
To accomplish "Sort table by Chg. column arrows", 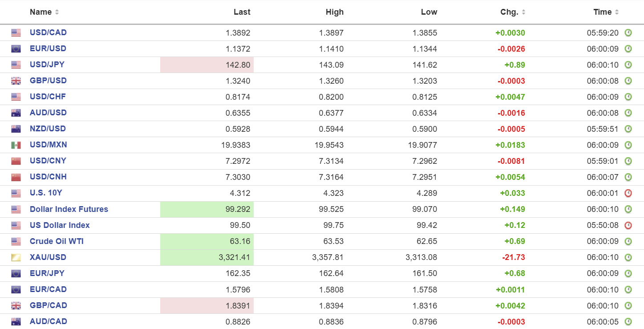I will point(523,12).
